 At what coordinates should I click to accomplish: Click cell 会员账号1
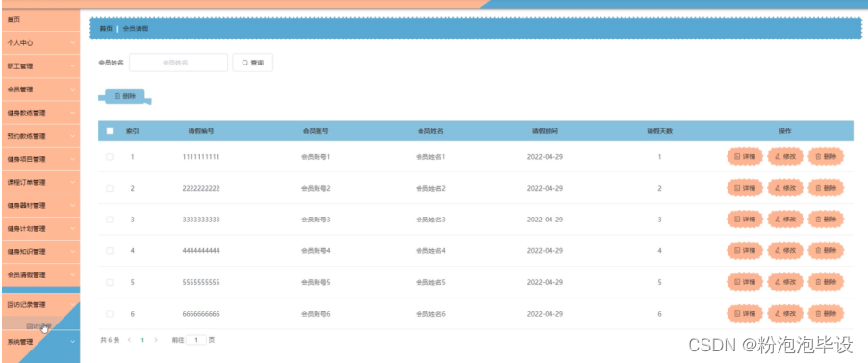[316, 157]
